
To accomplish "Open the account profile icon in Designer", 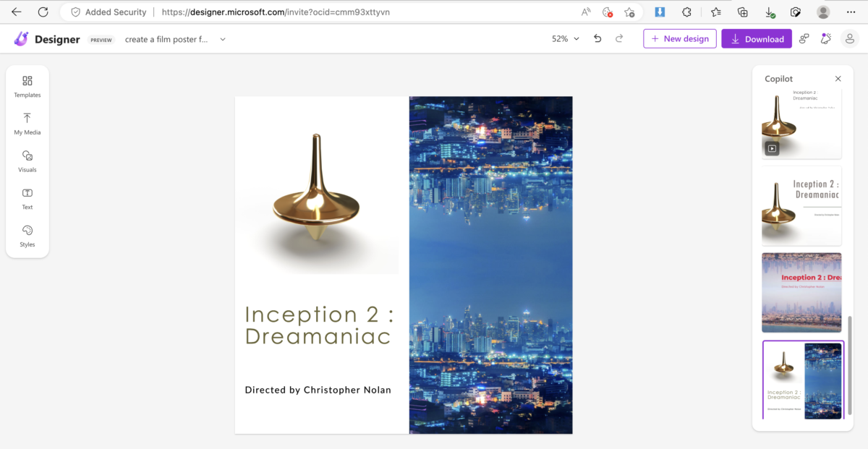I will tap(850, 39).
